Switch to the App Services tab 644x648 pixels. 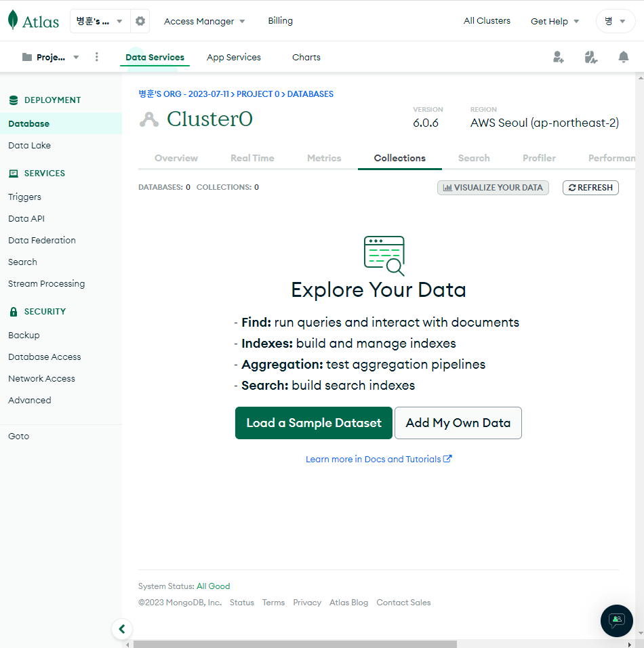pos(234,57)
